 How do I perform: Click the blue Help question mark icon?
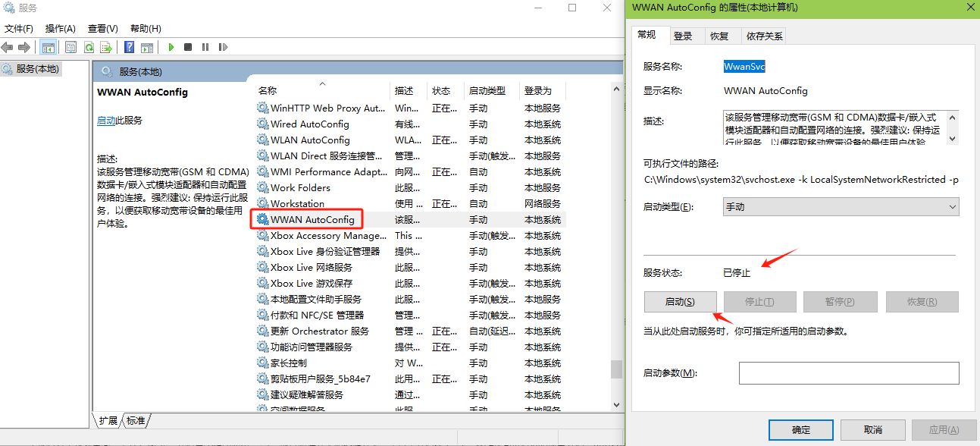129,47
